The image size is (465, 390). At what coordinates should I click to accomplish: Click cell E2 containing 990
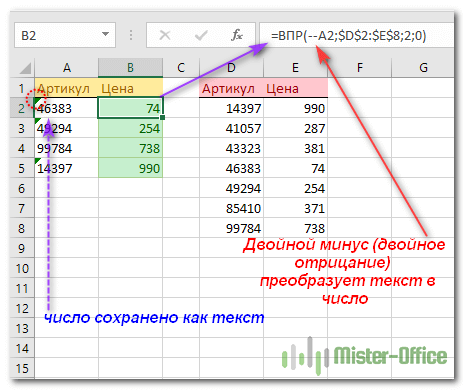pos(295,108)
